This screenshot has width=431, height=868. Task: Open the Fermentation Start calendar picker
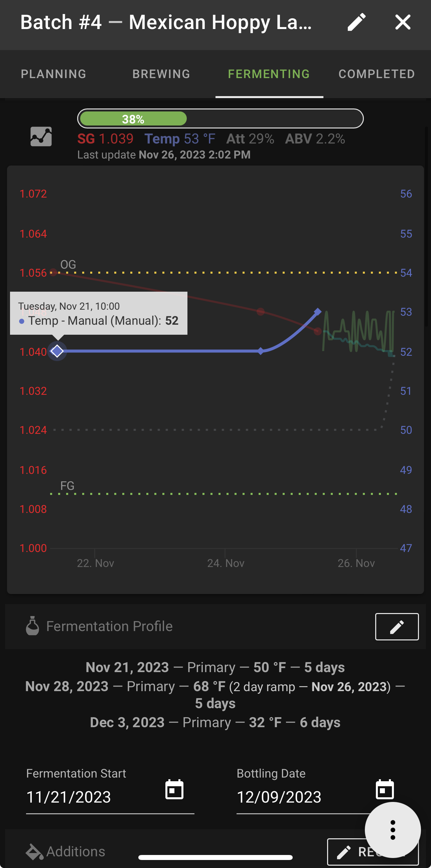click(174, 790)
